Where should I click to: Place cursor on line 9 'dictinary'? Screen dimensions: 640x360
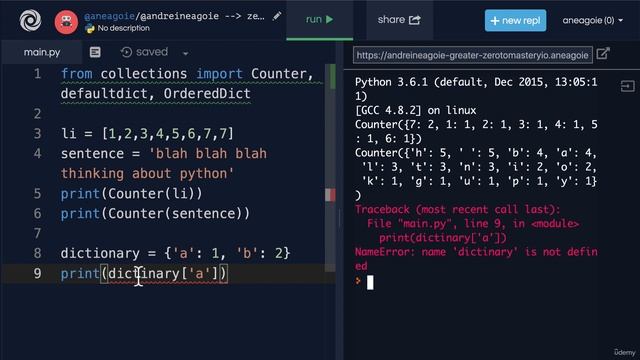(x=144, y=273)
